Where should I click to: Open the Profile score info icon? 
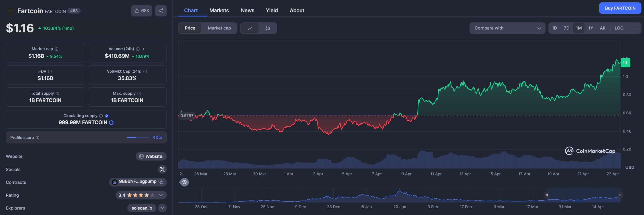pos(37,137)
